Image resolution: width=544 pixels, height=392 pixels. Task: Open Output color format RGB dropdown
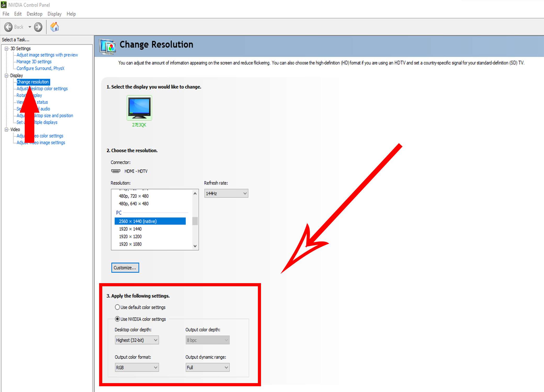click(x=137, y=367)
